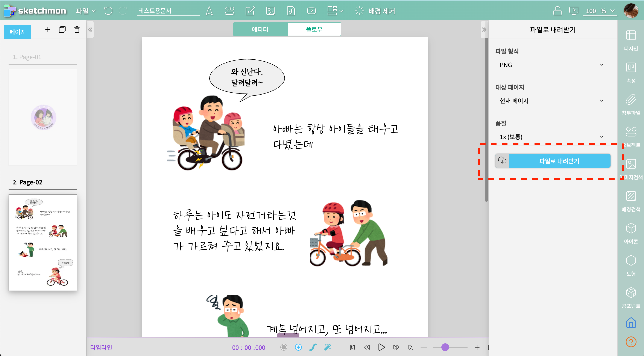Collapse the left pages panel
Image resolution: width=644 pixels, height=356 pixels.
coord(90,30)
